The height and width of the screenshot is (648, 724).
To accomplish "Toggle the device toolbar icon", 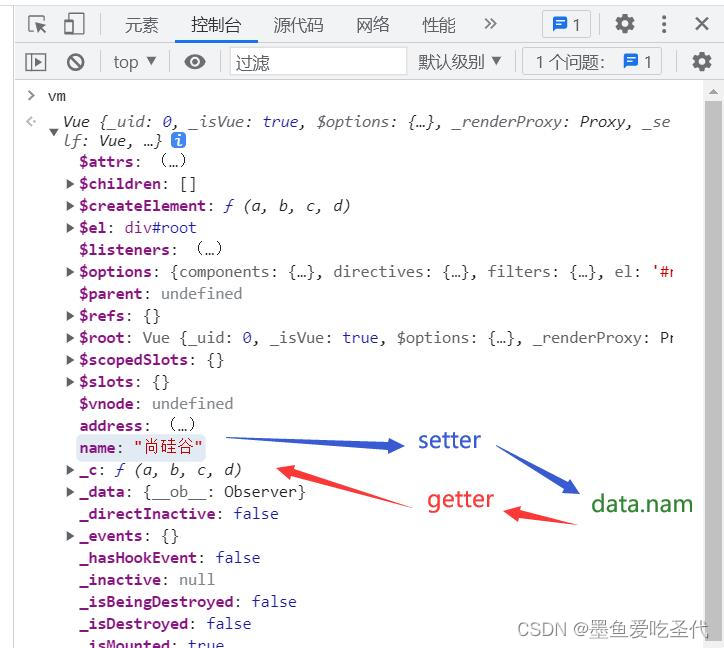I will pyautogui.click(x=74, y=24).
